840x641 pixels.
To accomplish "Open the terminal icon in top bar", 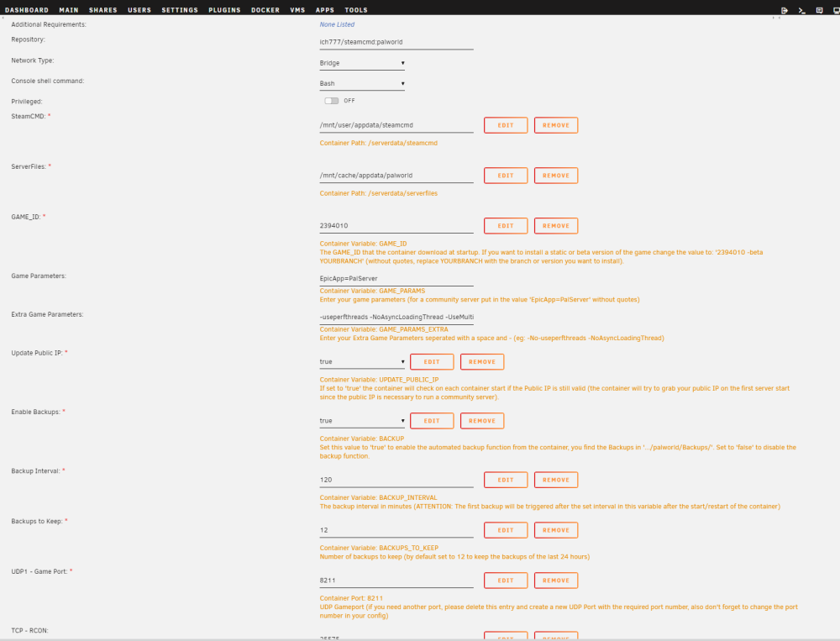I will pyautogui.click(x=801, y=10).
